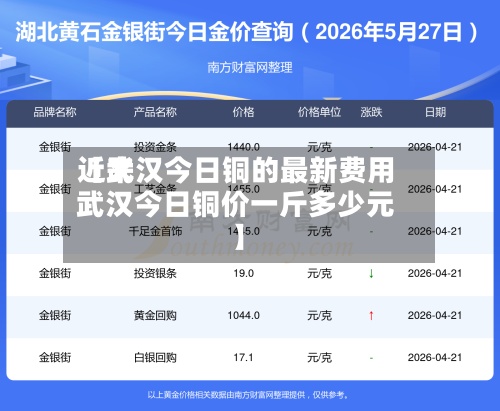
Task: Click the 品牌名称 column header
Action: pos(55,112)
